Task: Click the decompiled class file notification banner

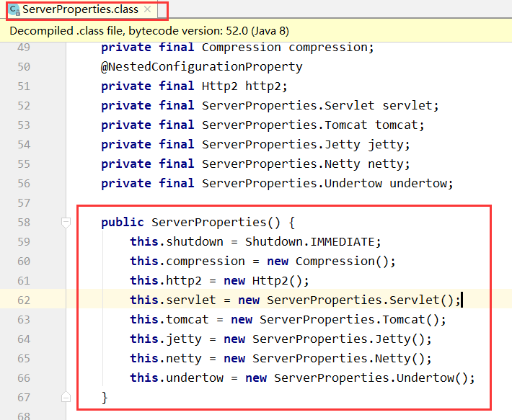Action: click(256, 31)
